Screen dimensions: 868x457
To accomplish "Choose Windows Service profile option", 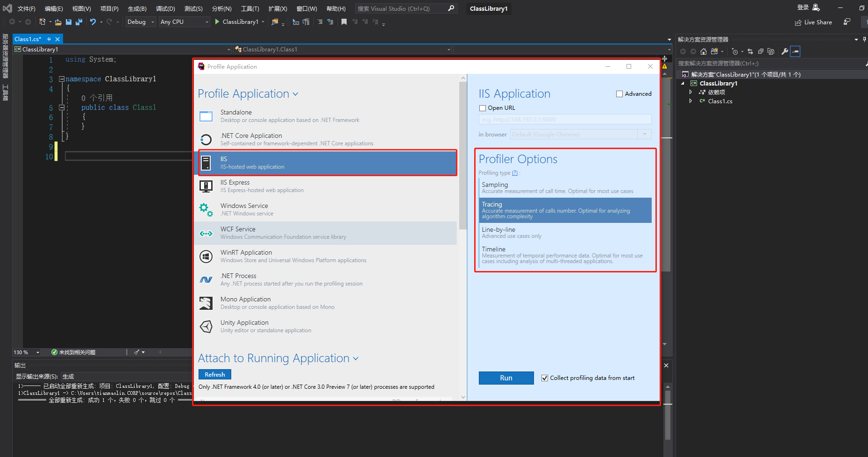I will point(326,209).
